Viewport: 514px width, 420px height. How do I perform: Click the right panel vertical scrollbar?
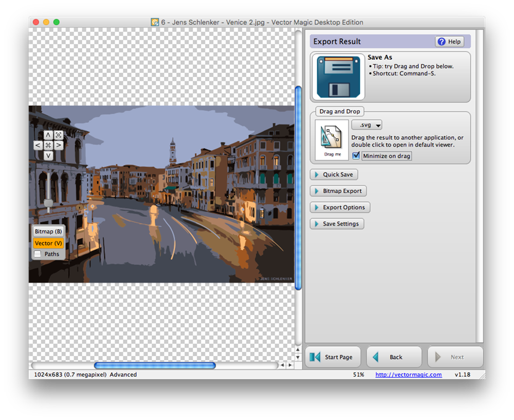(480, 186)
